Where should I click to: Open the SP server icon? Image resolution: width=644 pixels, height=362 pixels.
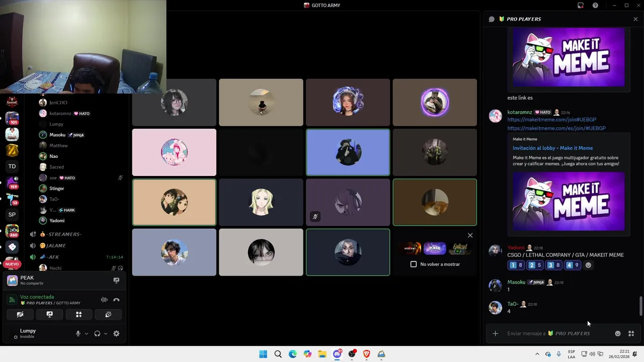(12, 215)
